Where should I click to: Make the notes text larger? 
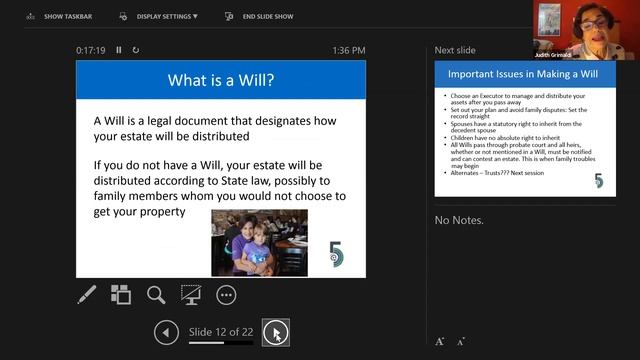[440, 341]
